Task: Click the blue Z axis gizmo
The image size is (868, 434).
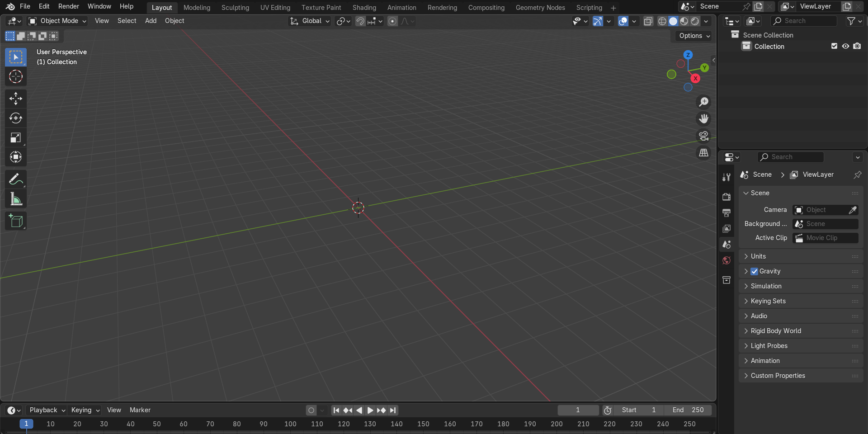Action: pyautogui.click(x=688, y=55)
